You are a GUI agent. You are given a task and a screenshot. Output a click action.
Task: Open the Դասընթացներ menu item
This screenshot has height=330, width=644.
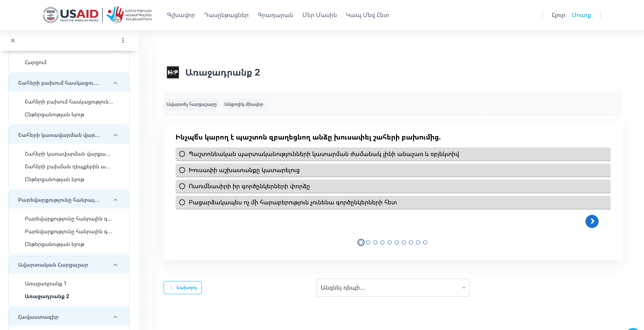[227, 15]
